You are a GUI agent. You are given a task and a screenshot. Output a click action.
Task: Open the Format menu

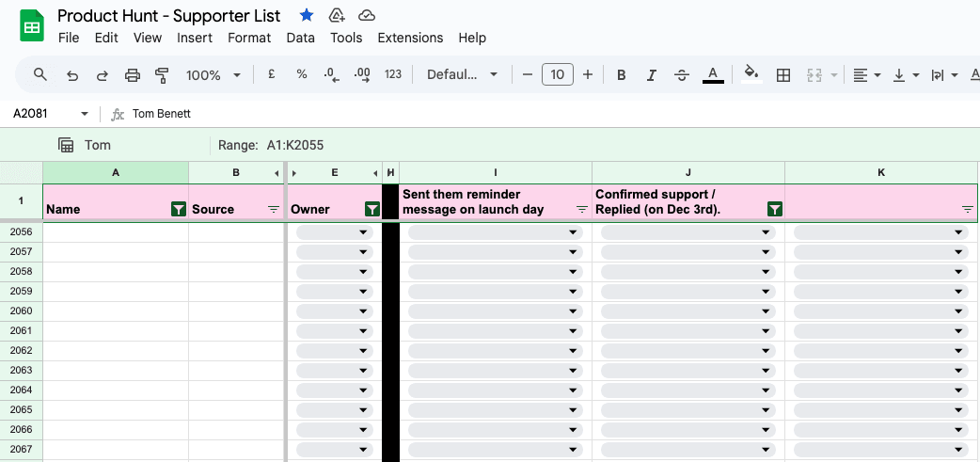249,38
